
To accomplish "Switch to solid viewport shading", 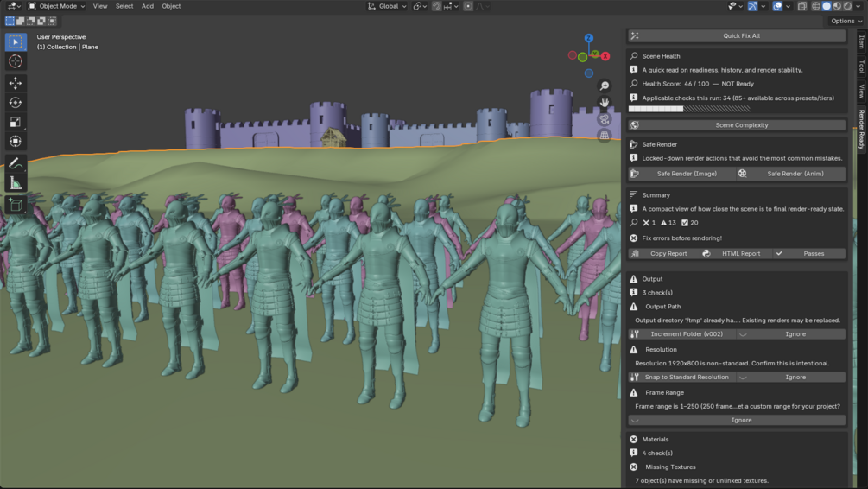I will click(827, 6).
